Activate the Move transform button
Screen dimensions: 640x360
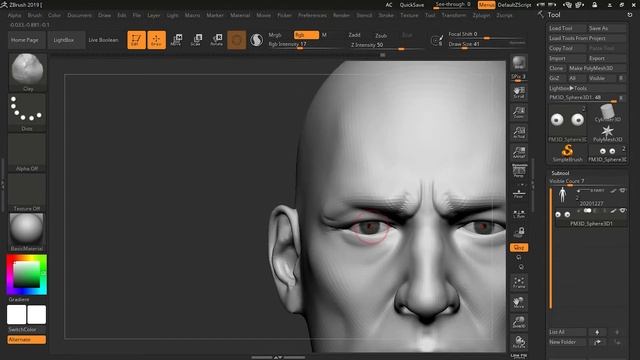click(x=176, y=40)
